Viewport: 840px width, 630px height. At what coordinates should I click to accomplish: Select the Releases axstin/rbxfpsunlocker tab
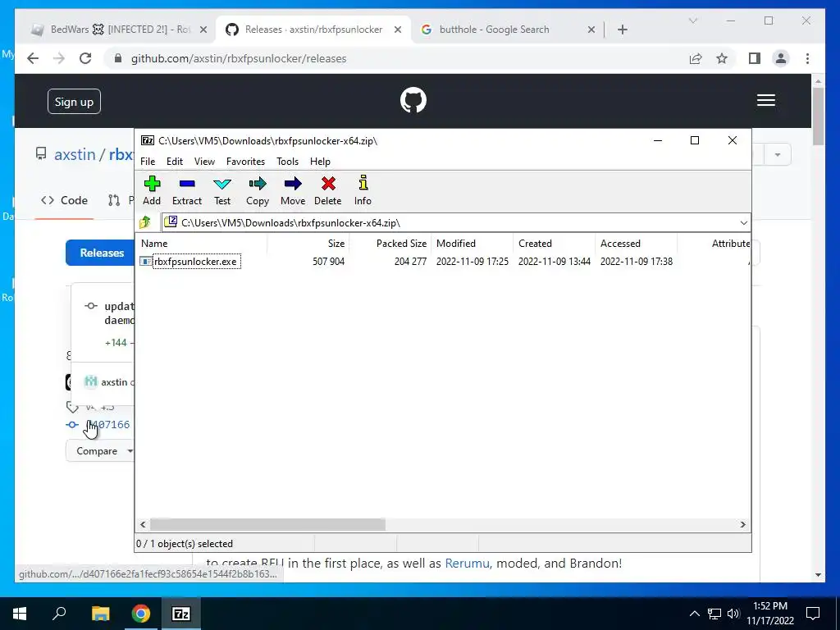pos(313,30)
